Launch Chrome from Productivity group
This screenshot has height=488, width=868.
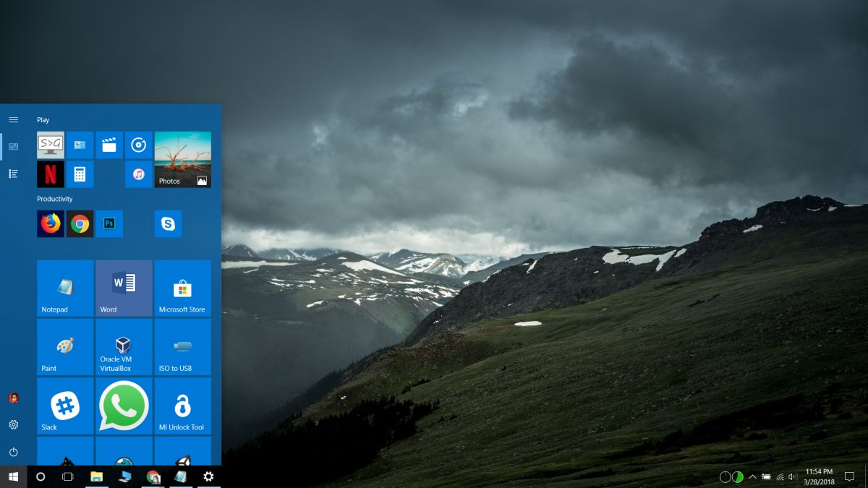coord(80,224)
